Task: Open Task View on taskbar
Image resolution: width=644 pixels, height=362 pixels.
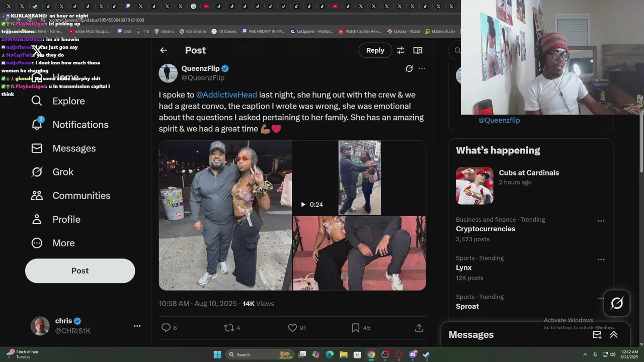Action: point(302,354)
